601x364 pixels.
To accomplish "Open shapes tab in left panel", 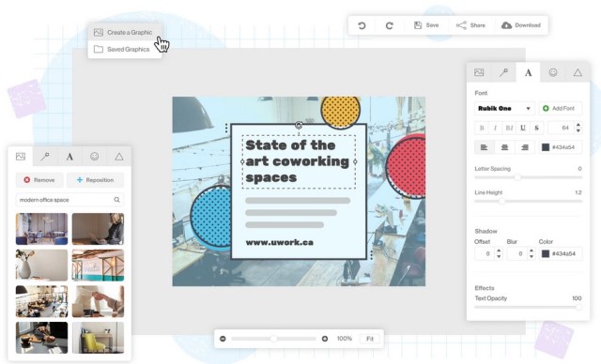I will [119, 156].
